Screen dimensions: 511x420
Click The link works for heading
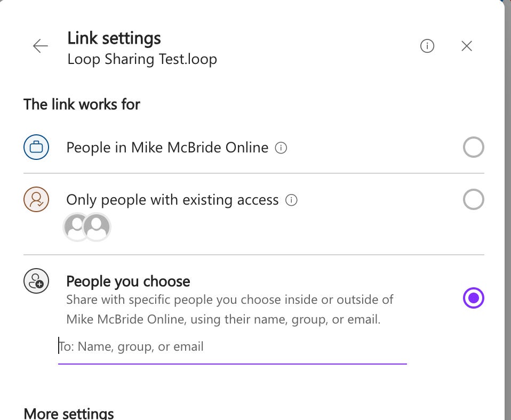(x=82, y=104)
